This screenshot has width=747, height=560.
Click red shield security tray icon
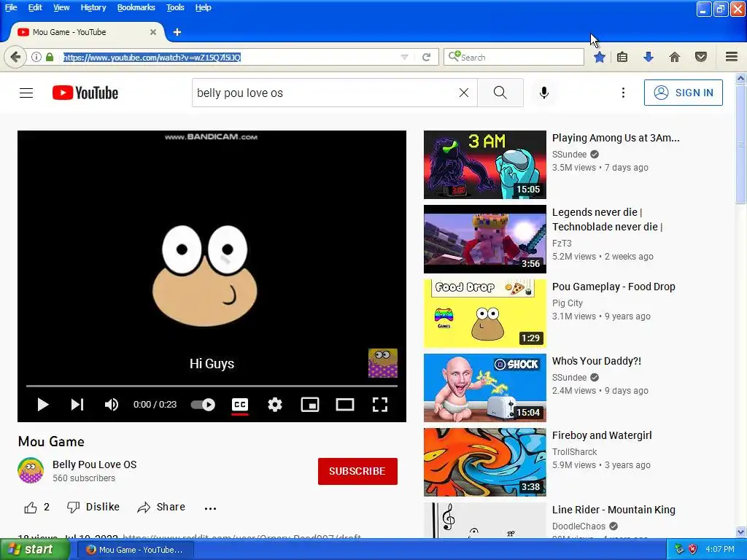pyautogui.click(x=693, y=549)
